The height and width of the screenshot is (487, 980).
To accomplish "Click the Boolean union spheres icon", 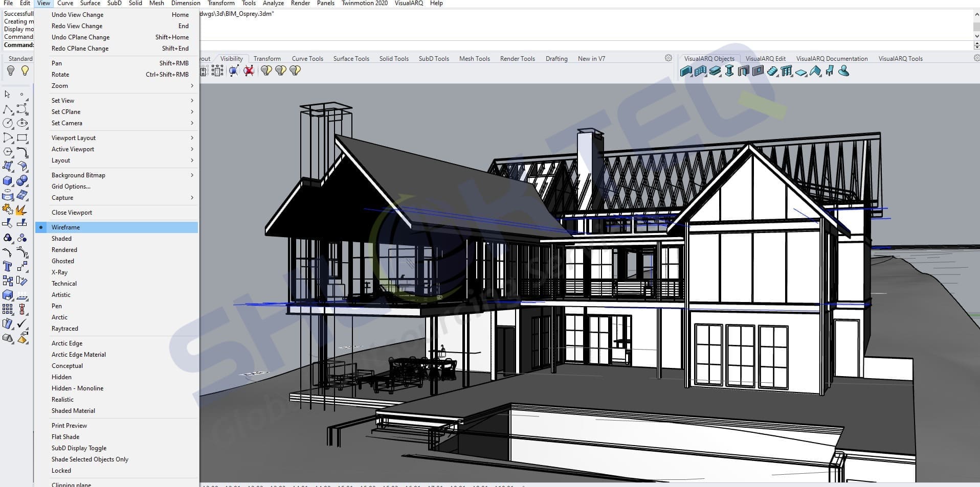I will pyautogui.click(x=22, y=181).
